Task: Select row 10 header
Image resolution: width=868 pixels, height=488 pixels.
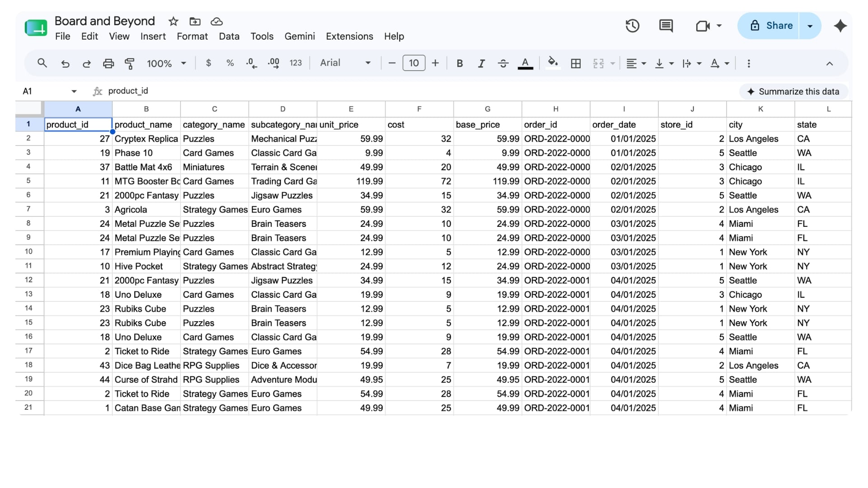Action: pos(29,252)
